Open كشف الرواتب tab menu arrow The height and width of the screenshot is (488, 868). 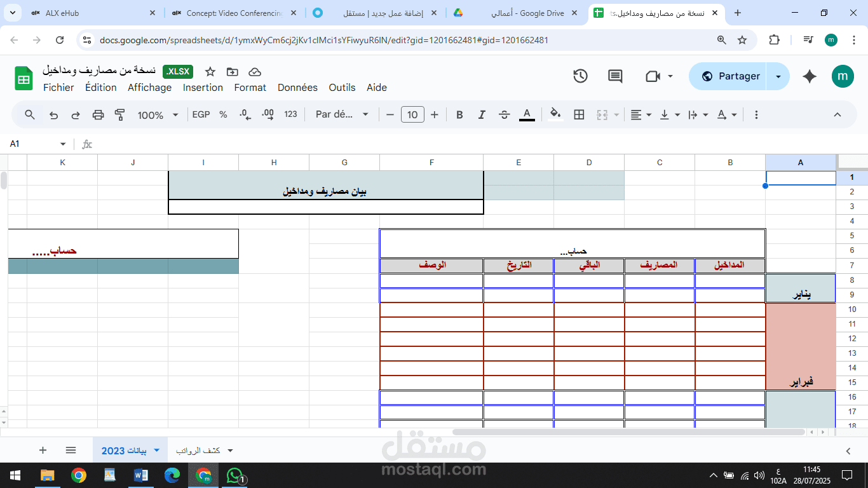[x=230, y=451]
